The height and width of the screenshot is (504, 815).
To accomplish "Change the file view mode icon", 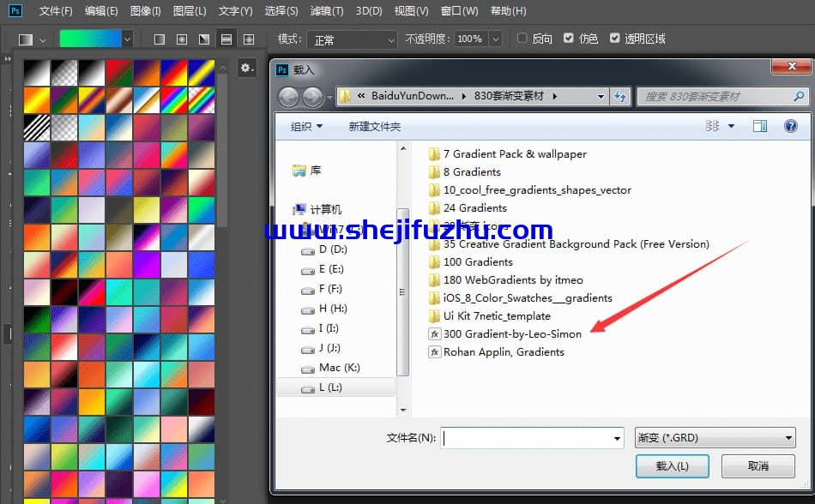I will [713, 126].
